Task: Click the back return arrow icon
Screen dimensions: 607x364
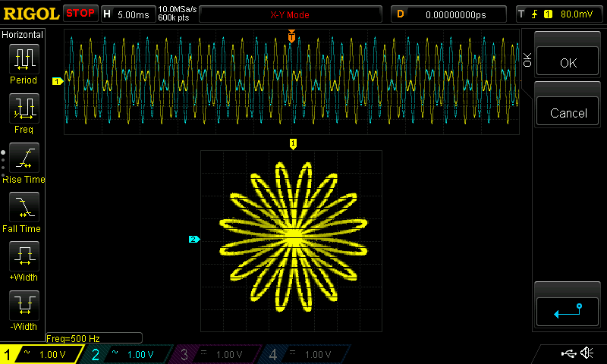Action: (568, 309)
